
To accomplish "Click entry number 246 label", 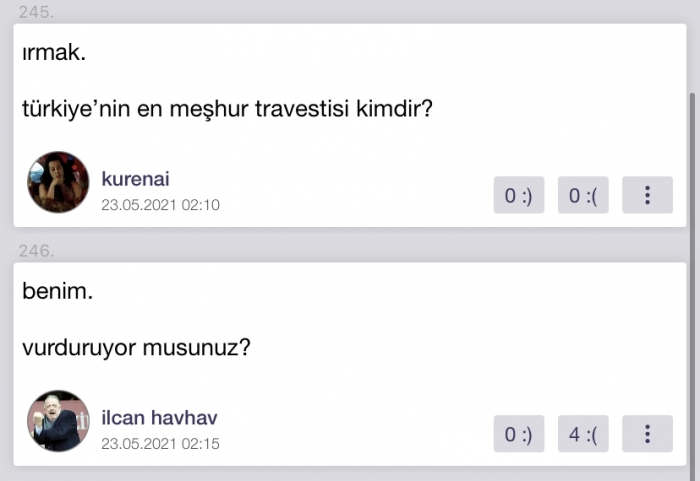I will tap(35, 250).
